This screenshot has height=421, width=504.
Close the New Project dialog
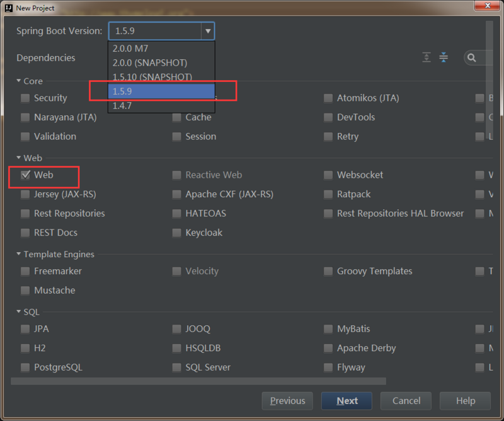pyautogui.click(x=487, y=6)
